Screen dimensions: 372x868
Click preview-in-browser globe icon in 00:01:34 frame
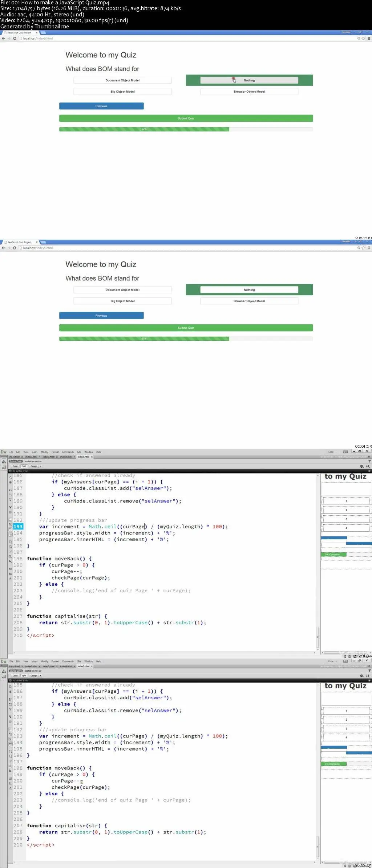tap(362, 466)
